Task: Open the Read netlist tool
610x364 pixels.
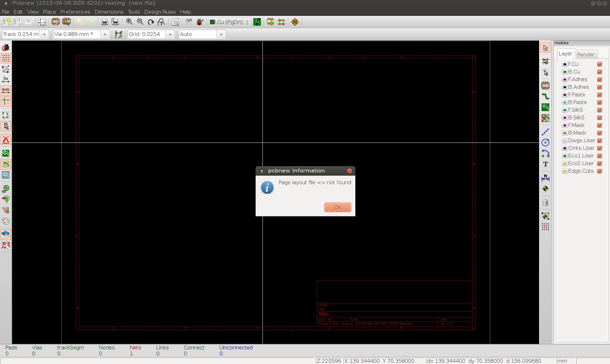Action: tap(189, 22)
